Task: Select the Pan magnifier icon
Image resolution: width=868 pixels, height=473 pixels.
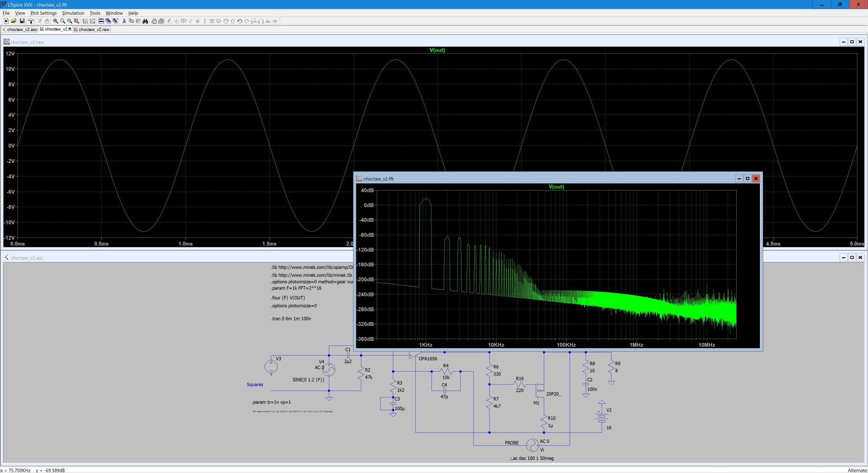Action: pyautogui.click(x=63, y=21)
